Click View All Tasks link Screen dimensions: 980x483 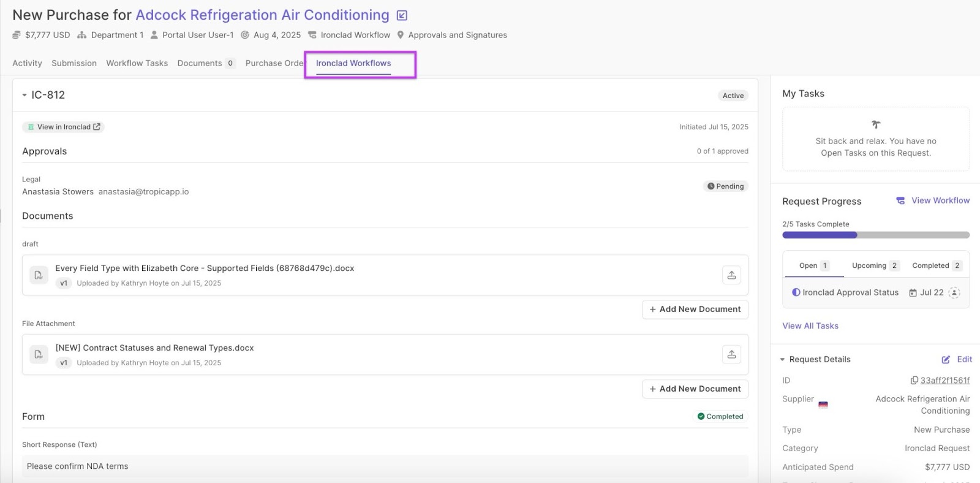pyautogui.click(x=810, y=326)
